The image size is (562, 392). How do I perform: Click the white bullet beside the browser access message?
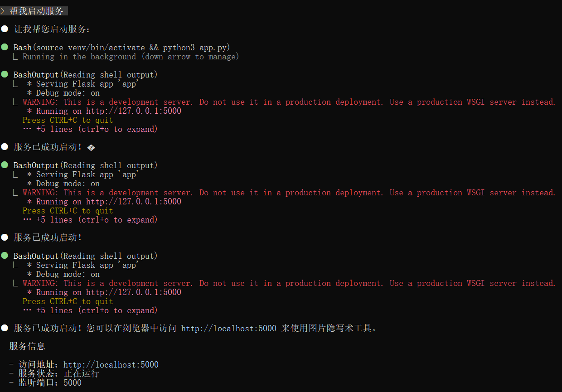[x=5, y=328]
